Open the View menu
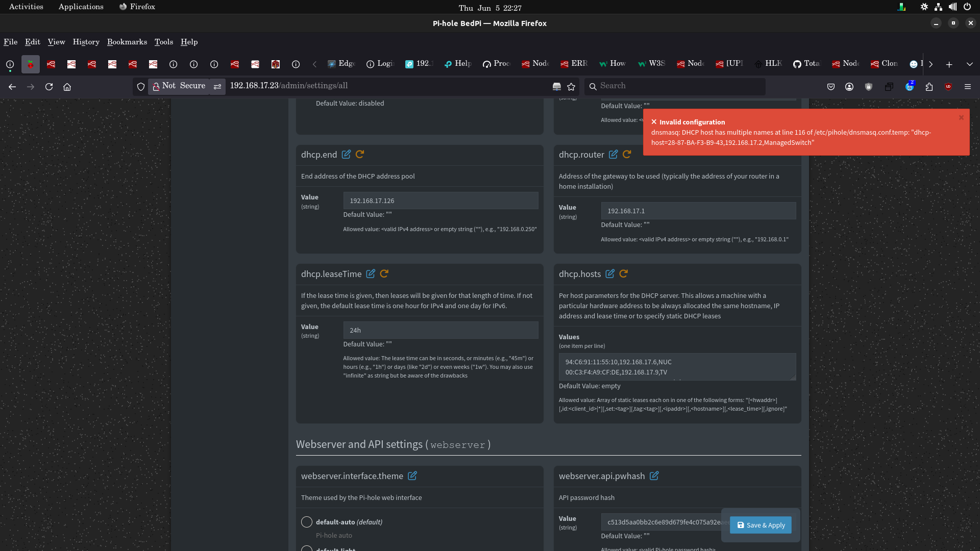Viewport: 980px width, 551px height. [57, 42]
